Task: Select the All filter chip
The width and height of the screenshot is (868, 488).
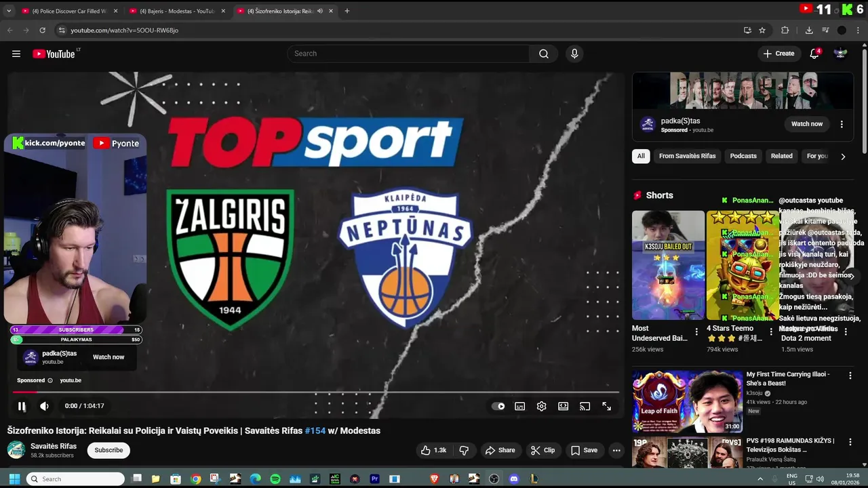Action: click(x=641, y=156)
